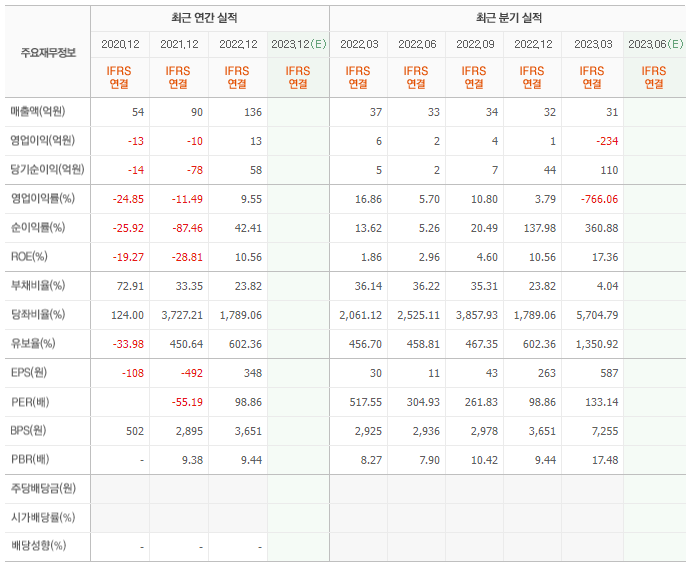Select the reserve ratio value -33.98
Viewport: 691px width, 566px height.
point(128,344)
